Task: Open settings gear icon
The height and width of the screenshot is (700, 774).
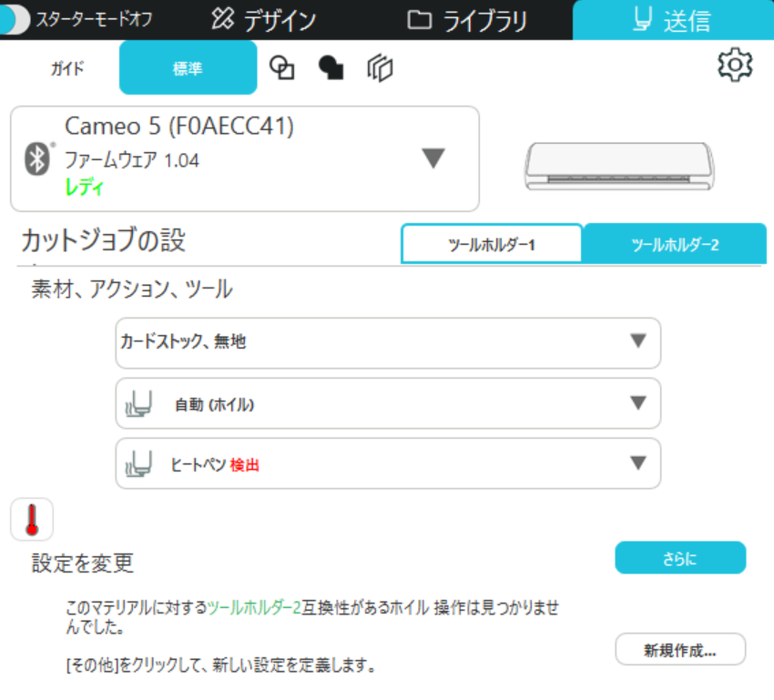Action: click(735, 65)
